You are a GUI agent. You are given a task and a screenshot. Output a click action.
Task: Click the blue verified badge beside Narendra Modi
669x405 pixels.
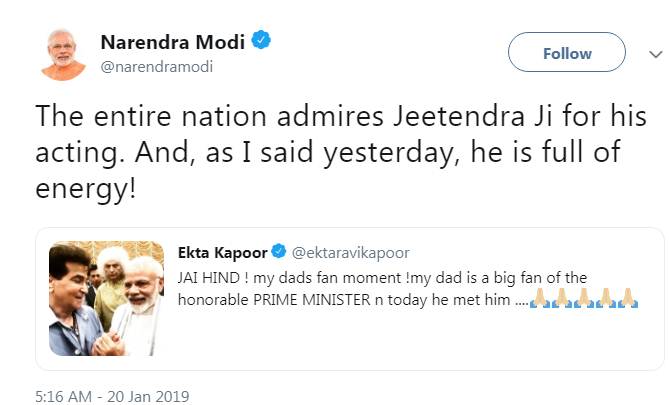point(262,41)
